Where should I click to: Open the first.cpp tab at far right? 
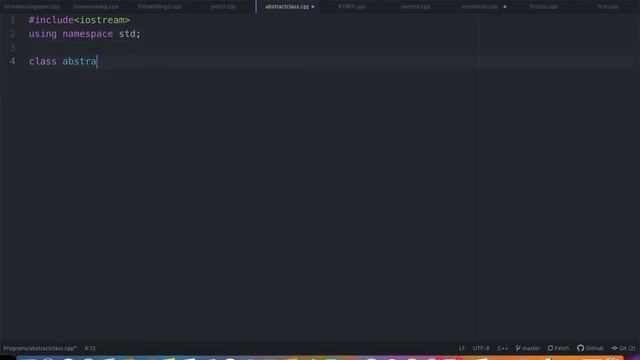coord(607,7)
